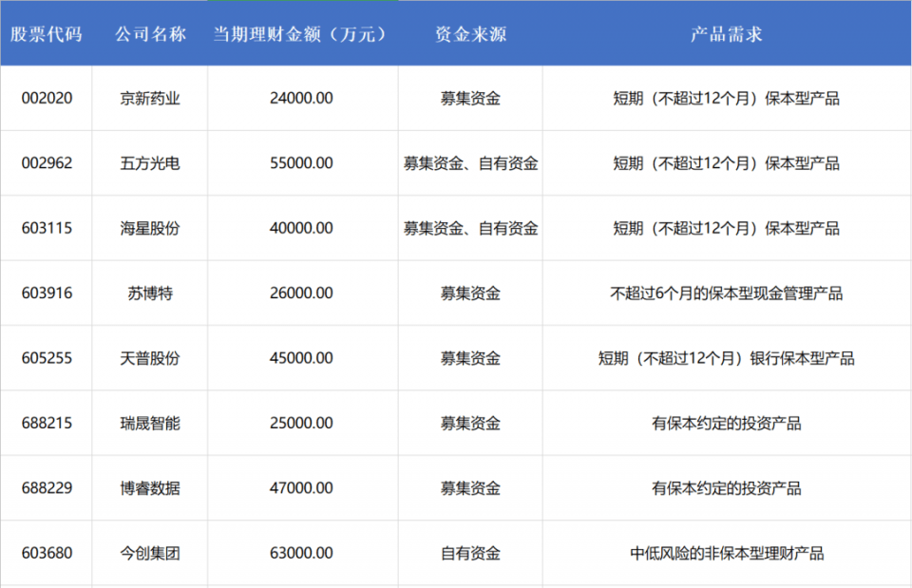Click 募集资金、自有资金 in the 五方光电 row
Image resolution: width=912 pixels, height=588 pixels.
[470, 163]
